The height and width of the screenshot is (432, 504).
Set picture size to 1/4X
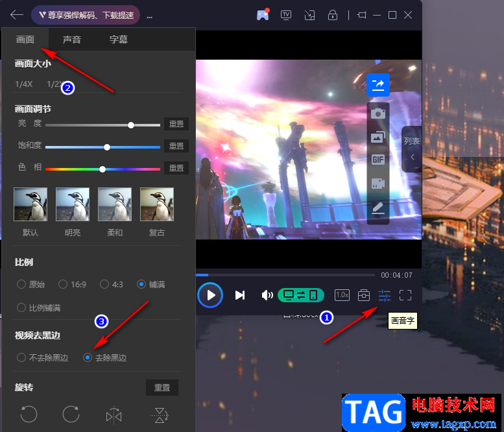tap(24, 84)
